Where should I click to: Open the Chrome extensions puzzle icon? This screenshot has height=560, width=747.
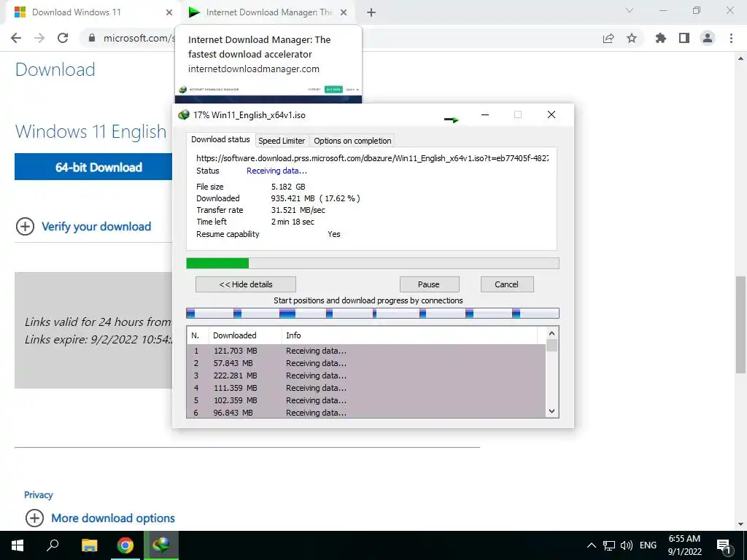[661, 38]
